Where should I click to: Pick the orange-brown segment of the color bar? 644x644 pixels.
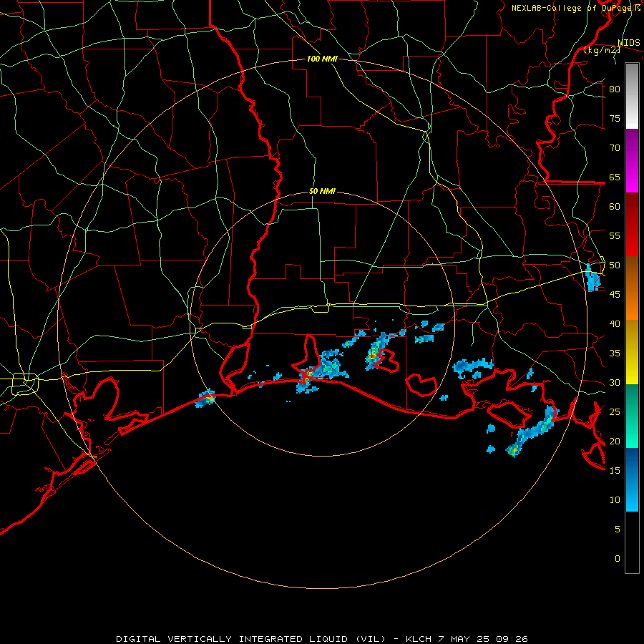(632, 288)
